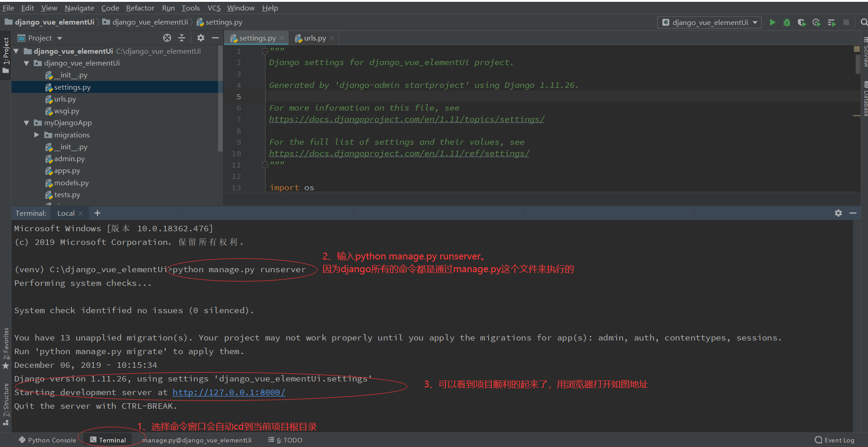The image size is (868, 447).
Task: Open the Tools menu
Action: pyautogui.click(x=190, y=8)
